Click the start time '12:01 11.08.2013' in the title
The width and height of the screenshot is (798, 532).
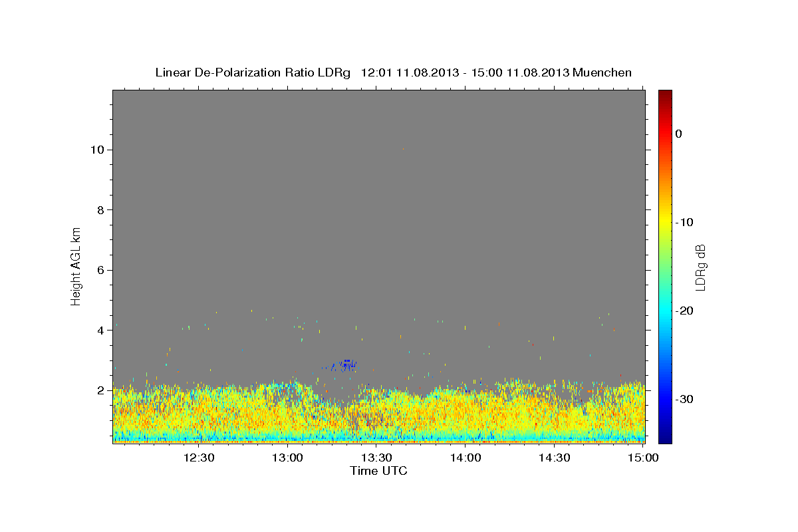(x=410, y=72)
